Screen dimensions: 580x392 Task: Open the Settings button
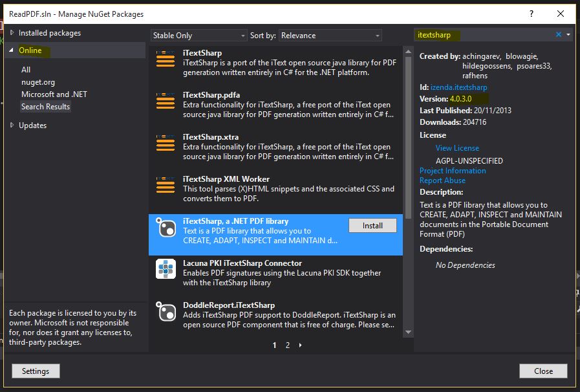(36, 371)
